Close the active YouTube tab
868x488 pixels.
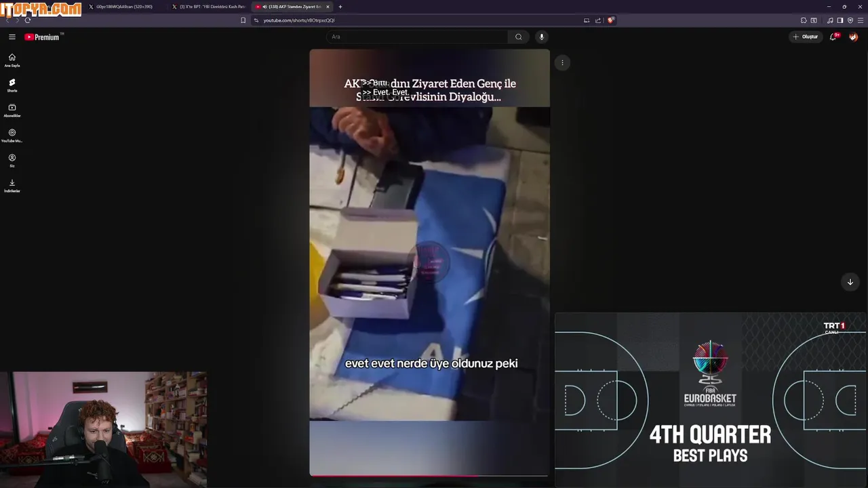tap(328, 7)
